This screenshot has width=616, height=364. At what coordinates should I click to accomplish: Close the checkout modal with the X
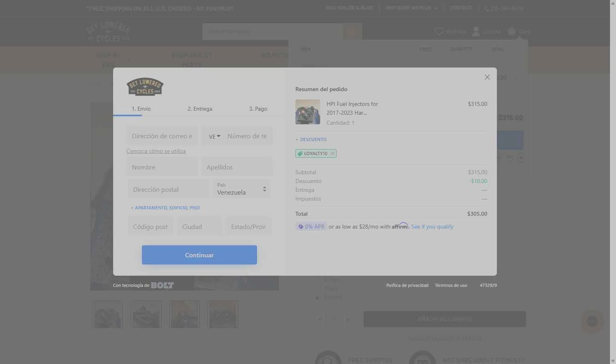click(487, 77)
